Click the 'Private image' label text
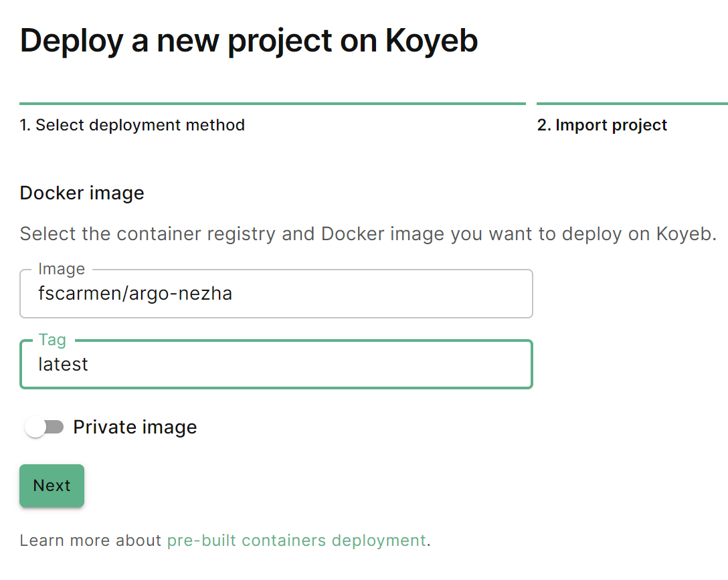The width and height of the screenshot is (728, 580). click(x=135, y=427)
